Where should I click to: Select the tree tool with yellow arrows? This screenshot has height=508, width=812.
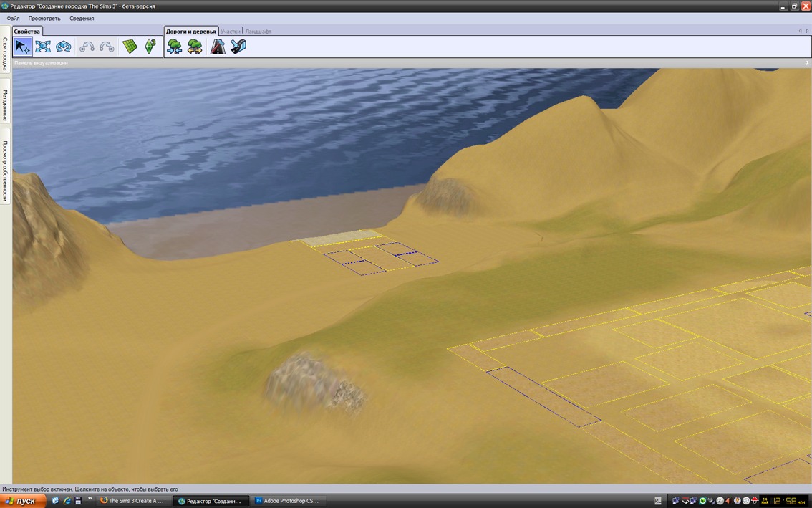pos(195,47)
